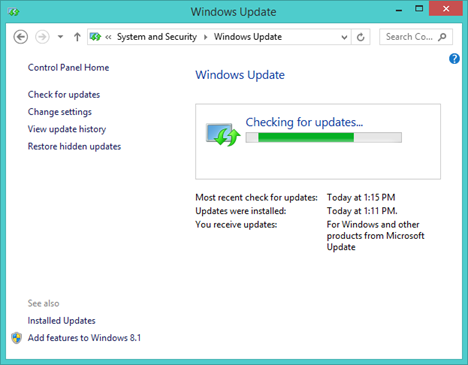Screen dimensions: 468x365
Task: Click the 'Today at 1:11 PM.' value
Action: click(362, 211)
